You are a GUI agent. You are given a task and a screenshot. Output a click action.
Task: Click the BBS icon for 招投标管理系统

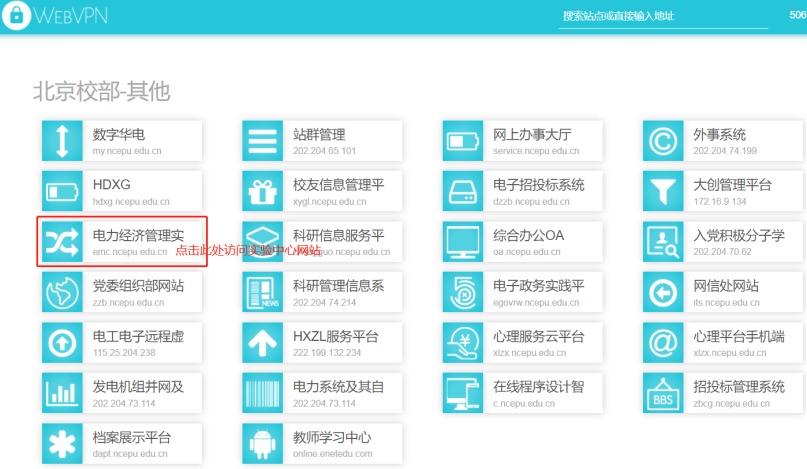tap(662, 393)
